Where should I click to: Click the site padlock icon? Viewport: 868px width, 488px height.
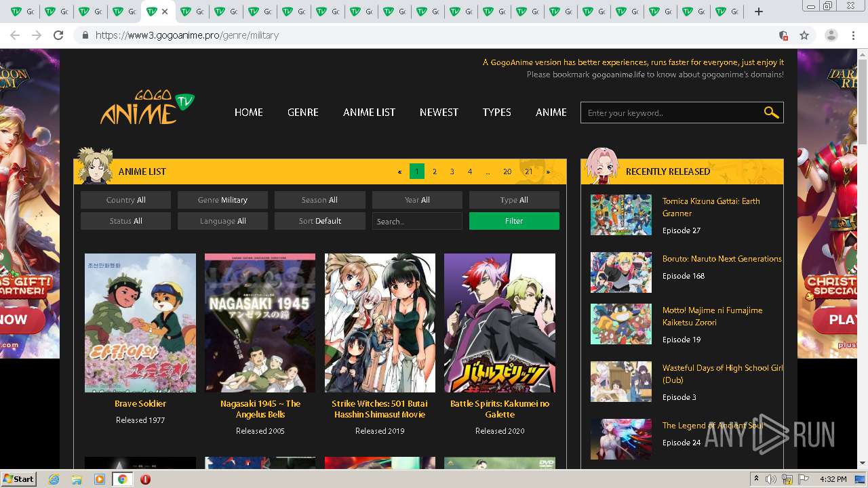[x=85, y=35]
